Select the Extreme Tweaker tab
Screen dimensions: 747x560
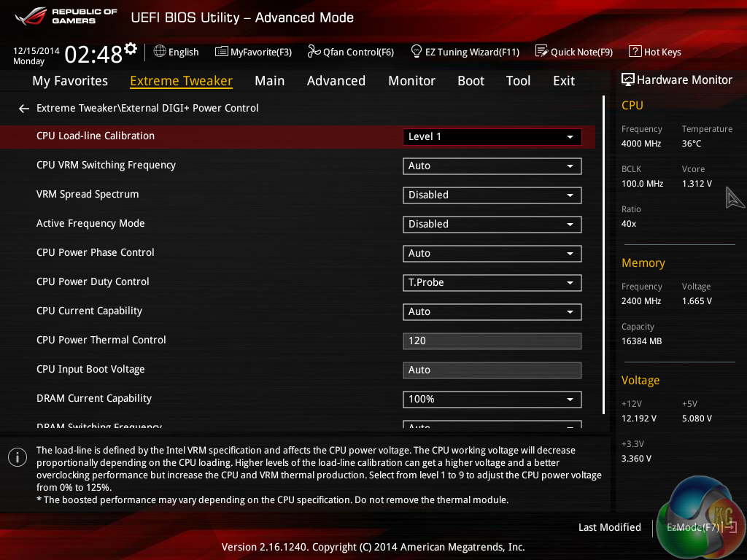point(181,81)
